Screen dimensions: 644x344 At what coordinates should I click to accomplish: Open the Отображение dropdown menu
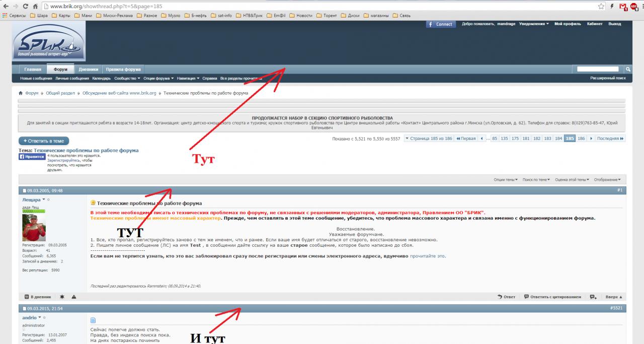607,179
